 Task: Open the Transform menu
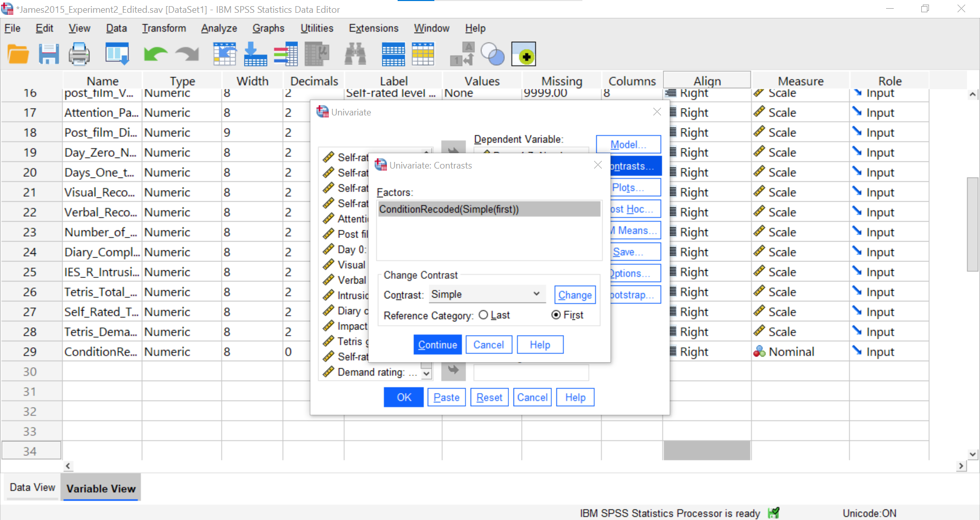click(x=164, y=28)
